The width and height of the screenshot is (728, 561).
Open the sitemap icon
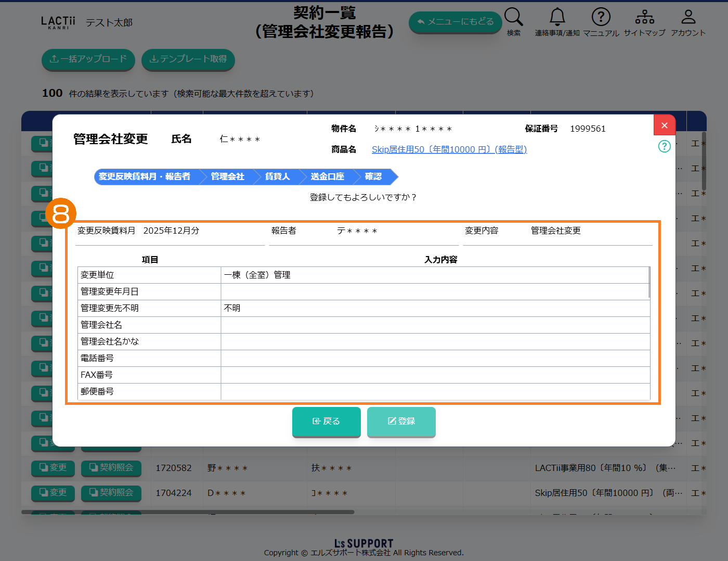(x=644, y=18)
